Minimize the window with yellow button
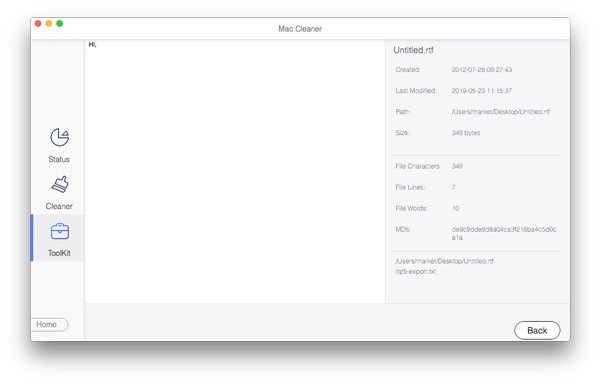Viewport: 600px width, 384px height. (x=49, y=23)
